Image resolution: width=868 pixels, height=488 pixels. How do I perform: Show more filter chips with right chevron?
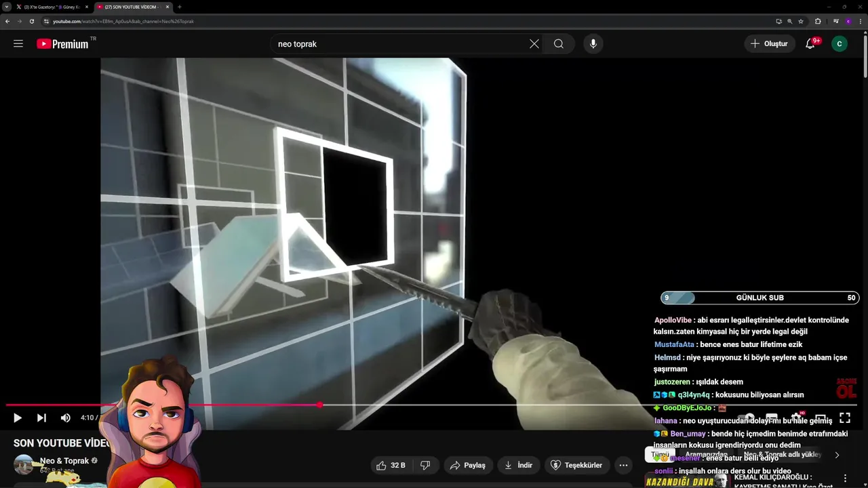(x=837, y=455)
